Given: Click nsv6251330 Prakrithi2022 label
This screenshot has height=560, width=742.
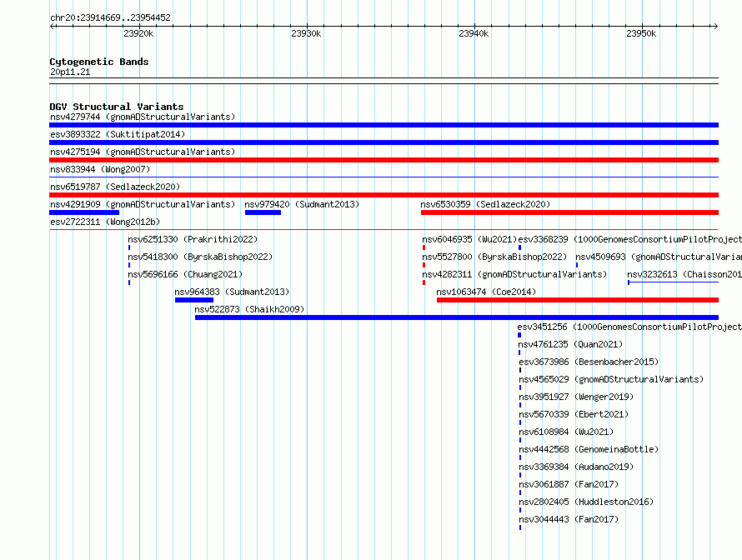Looking at the screenshot, I should coord(193,239).
